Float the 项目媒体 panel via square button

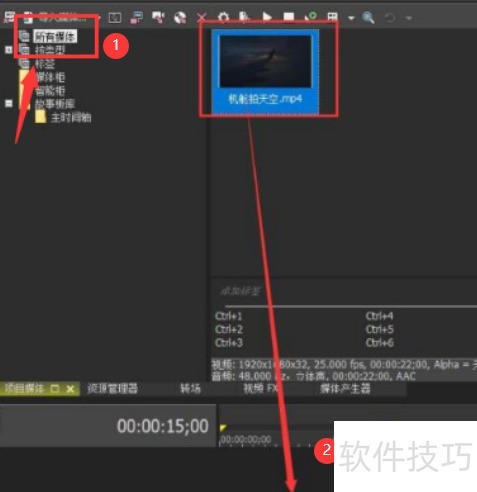55,389
